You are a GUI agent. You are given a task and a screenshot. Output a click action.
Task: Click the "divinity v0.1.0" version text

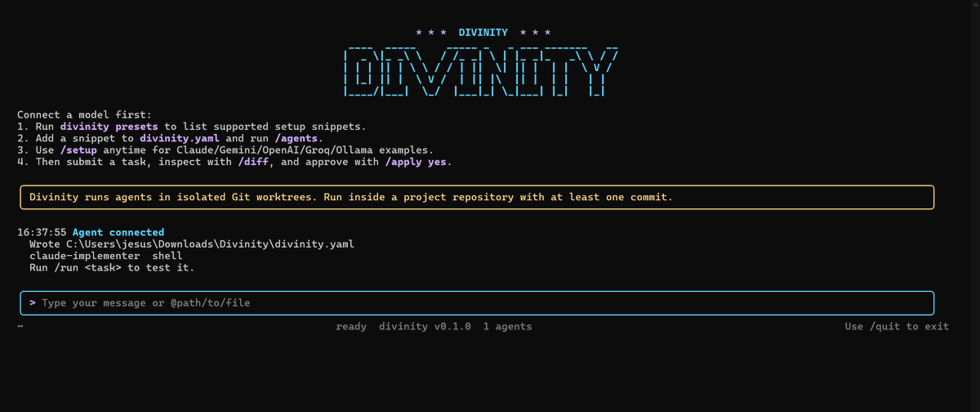pos(425,326)
